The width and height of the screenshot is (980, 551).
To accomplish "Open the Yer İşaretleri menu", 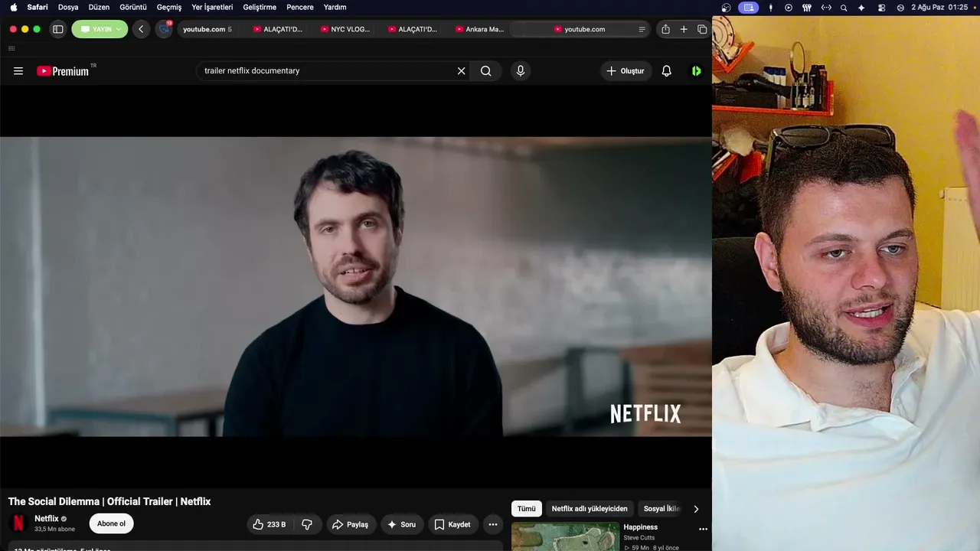I will (x=212, y=7).
